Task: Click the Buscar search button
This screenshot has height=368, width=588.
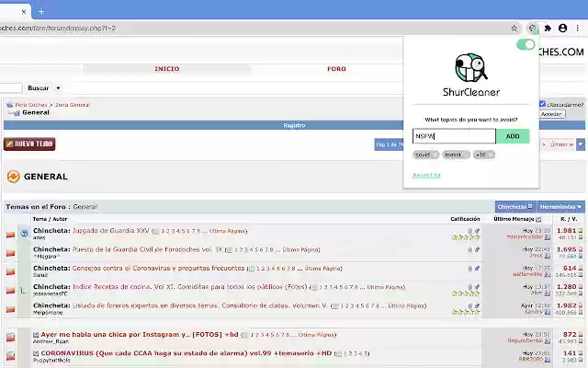Action: 39,88
